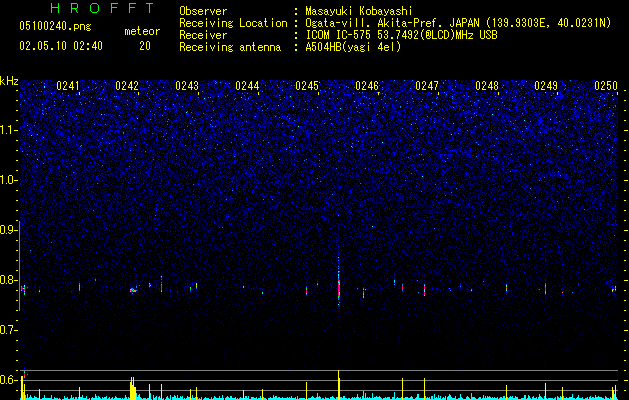Click the meteor count 20

pyautogui.click(x=145, y=46)
